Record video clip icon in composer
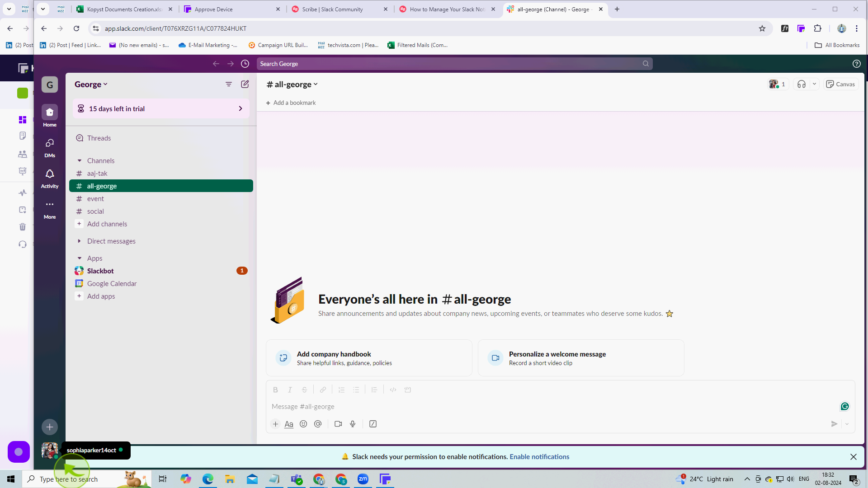 [338, 424]
